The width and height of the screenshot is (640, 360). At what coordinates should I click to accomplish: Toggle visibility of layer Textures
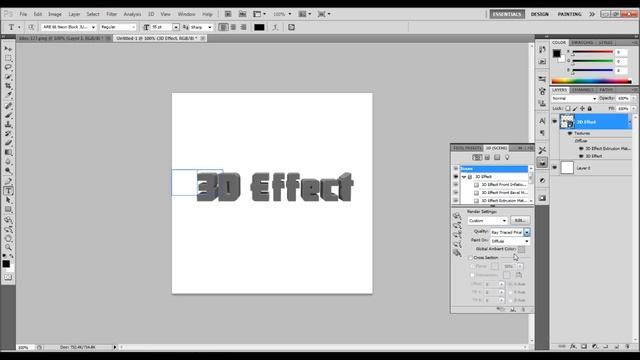click(x=570, y=133)
